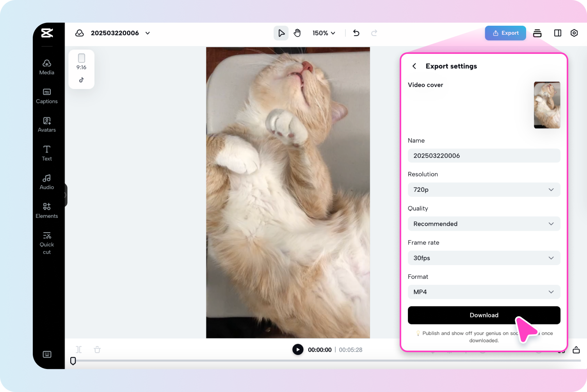587x392 pixels.
Task: Click the Download button
Action: point(484,315)
